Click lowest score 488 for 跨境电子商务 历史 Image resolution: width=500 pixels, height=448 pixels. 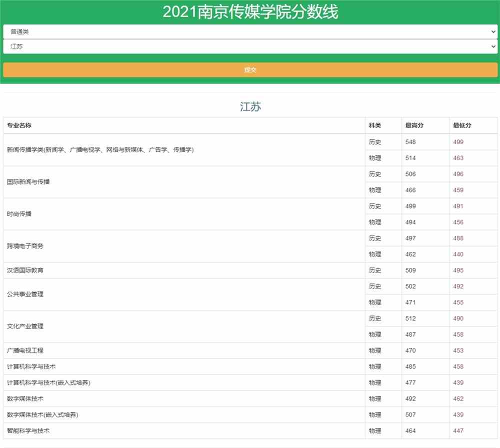(458, 238)
